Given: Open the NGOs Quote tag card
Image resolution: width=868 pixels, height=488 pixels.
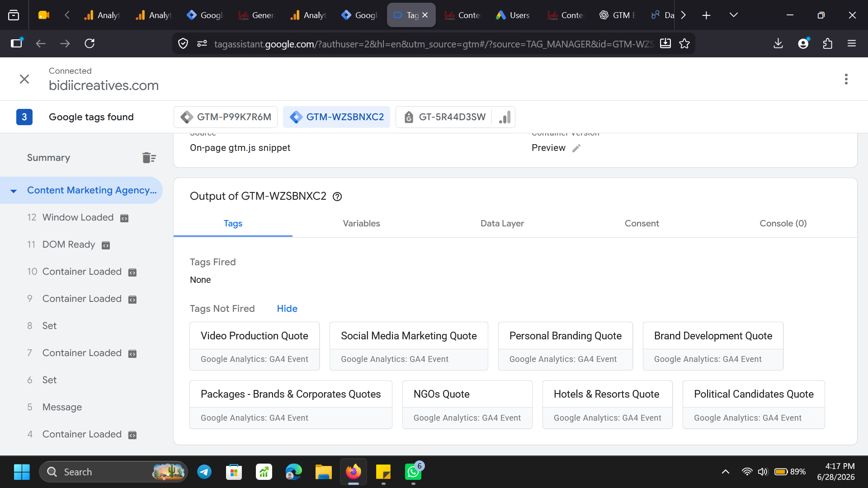Looking at the screenshot, I should (467, 405).
